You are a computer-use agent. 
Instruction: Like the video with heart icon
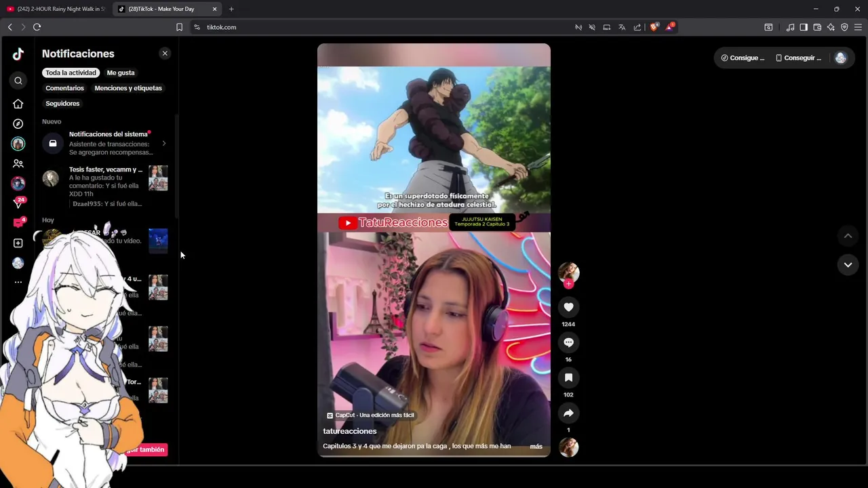coord(568,307)
